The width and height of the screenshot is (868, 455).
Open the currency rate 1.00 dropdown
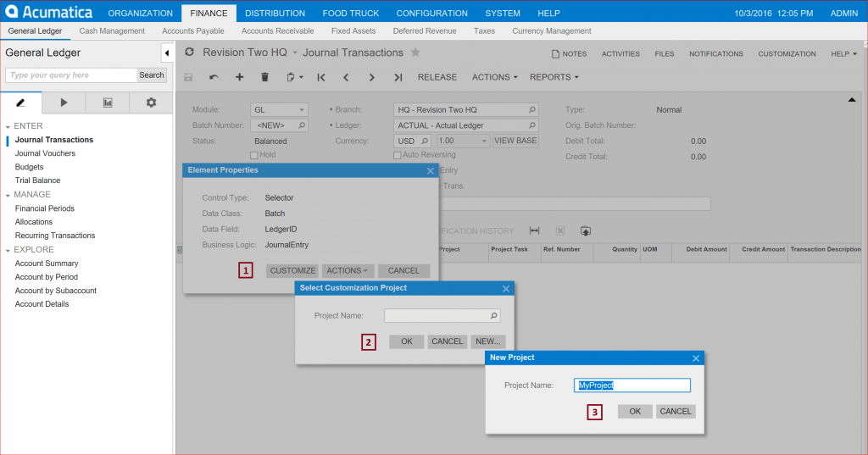[484, 141]
